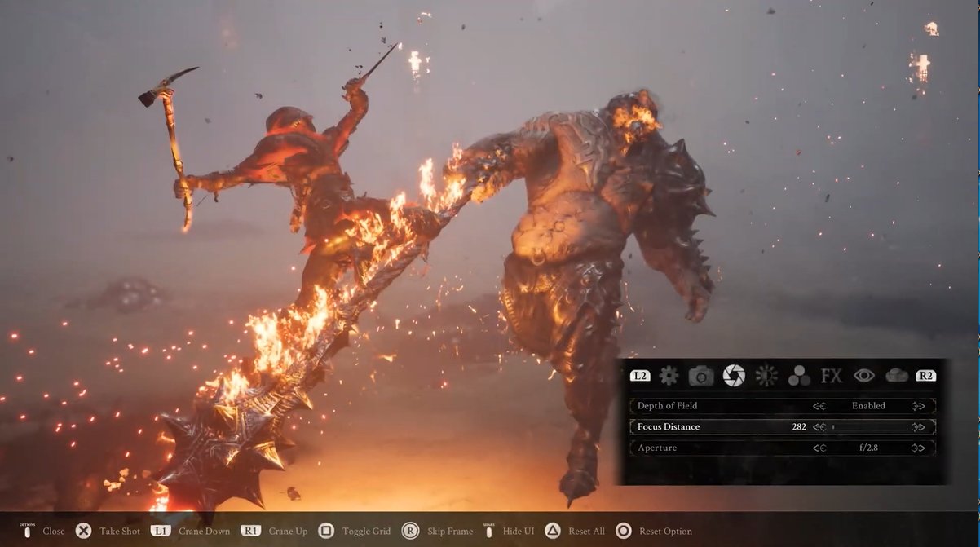The height and width of the screenshot is (547, 980).
Task: Click the Reset All label
Action: (587, 532)
